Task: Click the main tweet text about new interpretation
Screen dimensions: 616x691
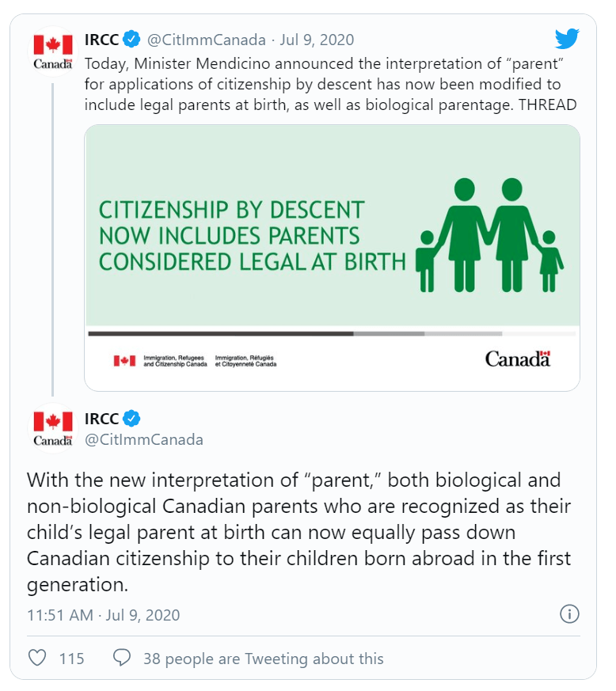Action: pos(299,533)
